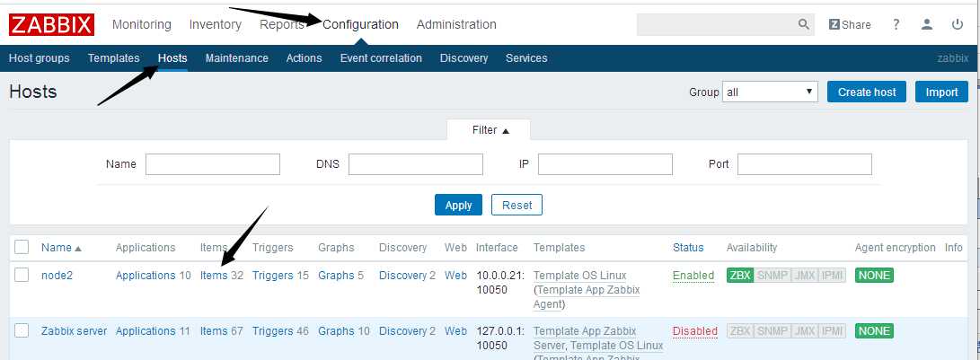Open Triggers for node2

[x=273, y=275]
